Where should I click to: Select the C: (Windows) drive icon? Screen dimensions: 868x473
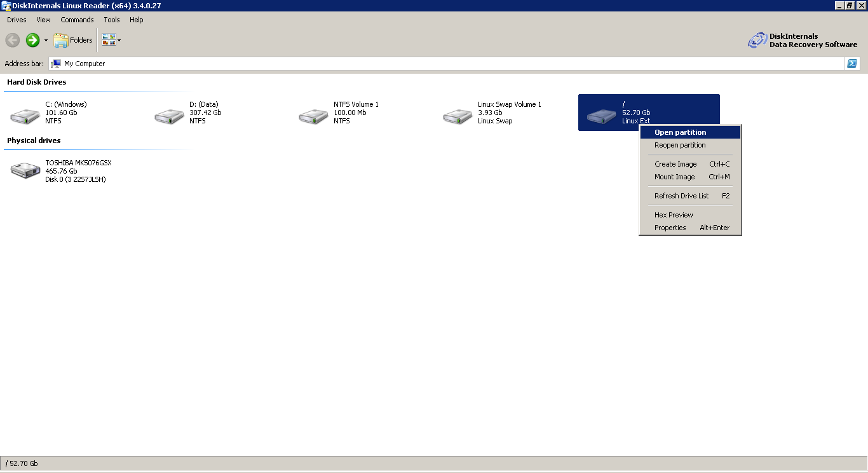point(25,116)
